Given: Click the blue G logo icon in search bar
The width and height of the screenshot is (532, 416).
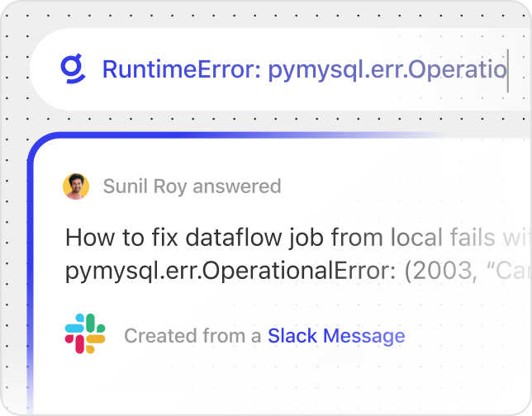Looking at the screenshot, I should (x=73, y=69).
